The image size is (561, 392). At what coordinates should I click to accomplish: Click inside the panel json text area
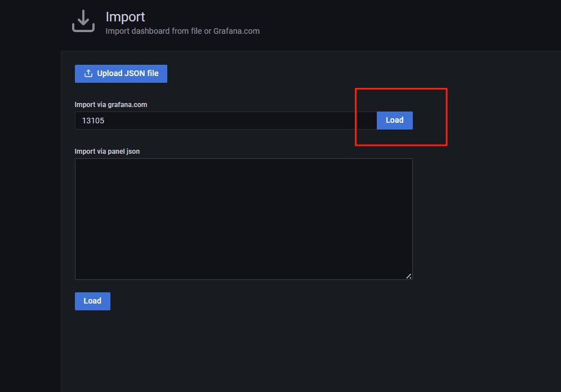[x=244, y=219]
